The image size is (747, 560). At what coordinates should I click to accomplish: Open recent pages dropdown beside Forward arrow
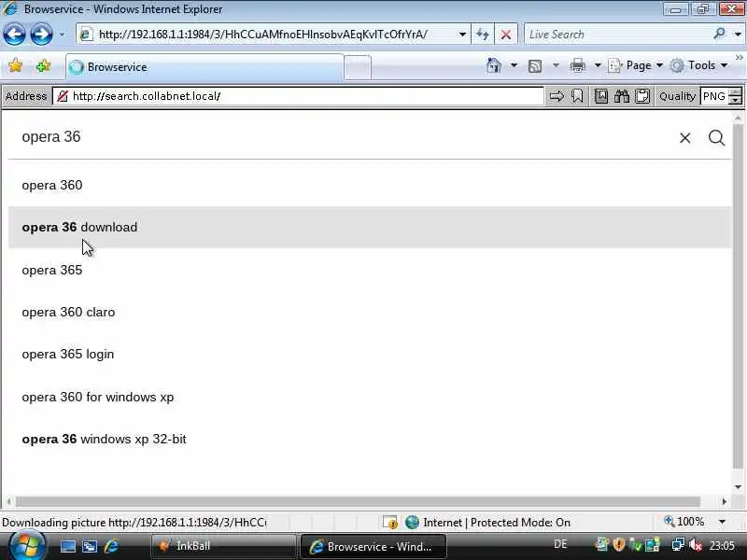[x=62, y=35]
